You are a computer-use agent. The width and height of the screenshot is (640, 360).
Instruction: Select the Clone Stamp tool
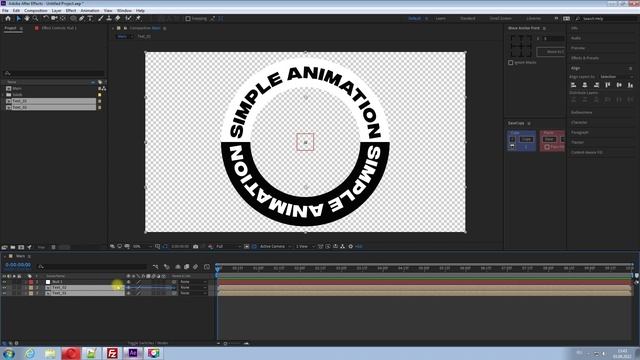(x=109, y=18)
